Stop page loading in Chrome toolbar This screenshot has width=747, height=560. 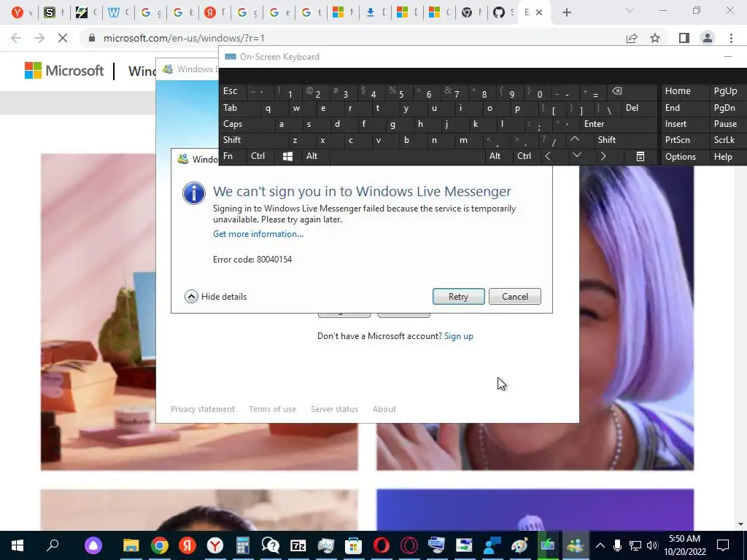tap(63, 38)
